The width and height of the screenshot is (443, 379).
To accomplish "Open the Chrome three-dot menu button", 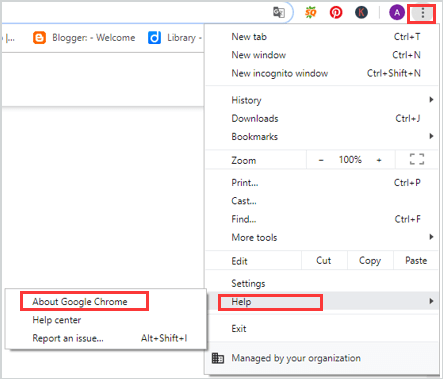I will [422, 13].
